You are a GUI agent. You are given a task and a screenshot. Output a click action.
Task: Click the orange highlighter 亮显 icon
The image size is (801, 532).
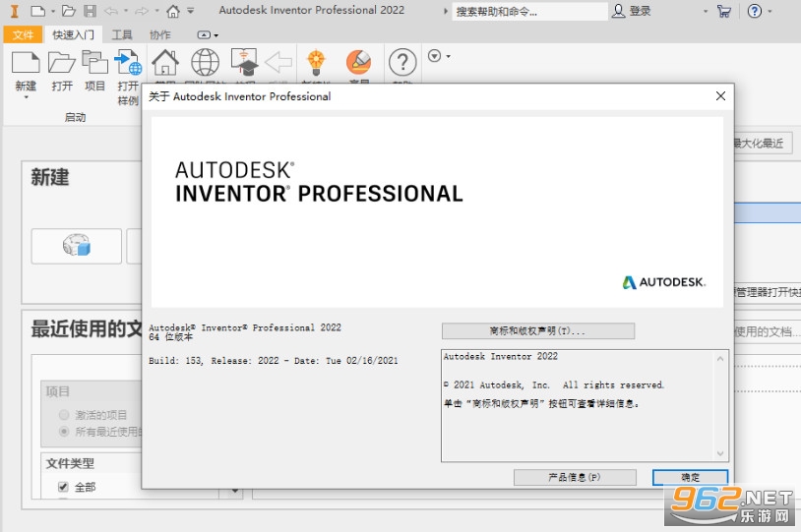pyautogui.click(x=358, y=62)
